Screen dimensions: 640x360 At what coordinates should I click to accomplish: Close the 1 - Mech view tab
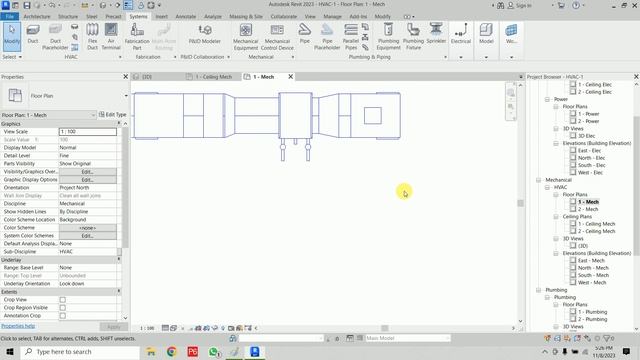(291, 76)
